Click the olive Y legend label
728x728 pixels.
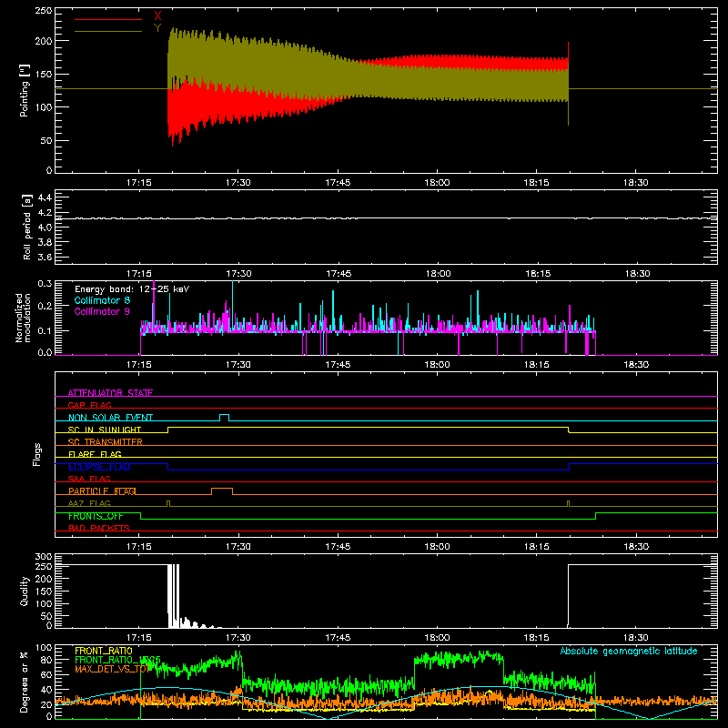157,28
